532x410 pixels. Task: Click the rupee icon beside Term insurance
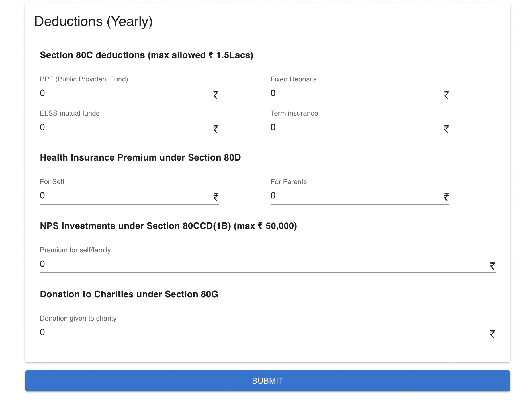pyautogui.click(x=446, y=128)
